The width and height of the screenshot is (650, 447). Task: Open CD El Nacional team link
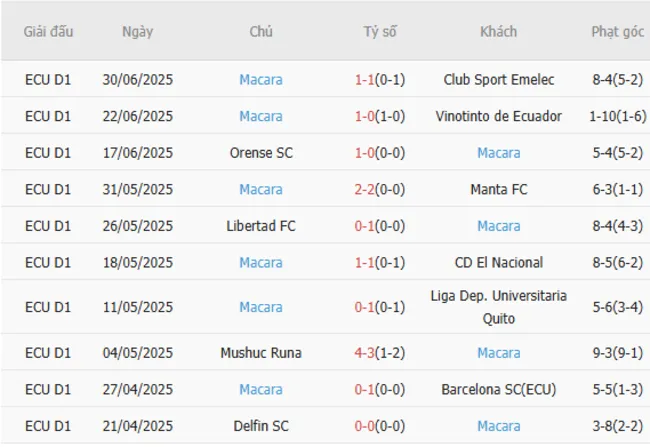(498, 262)
